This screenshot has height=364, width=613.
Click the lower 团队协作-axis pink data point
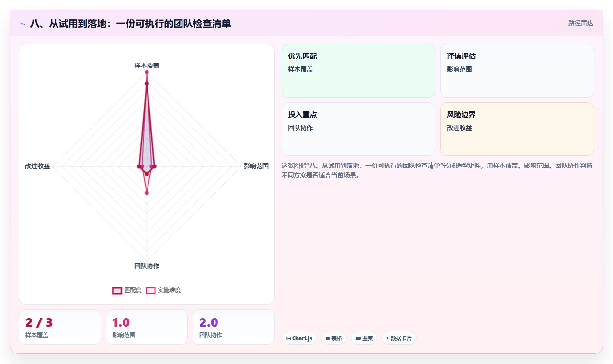147,193
